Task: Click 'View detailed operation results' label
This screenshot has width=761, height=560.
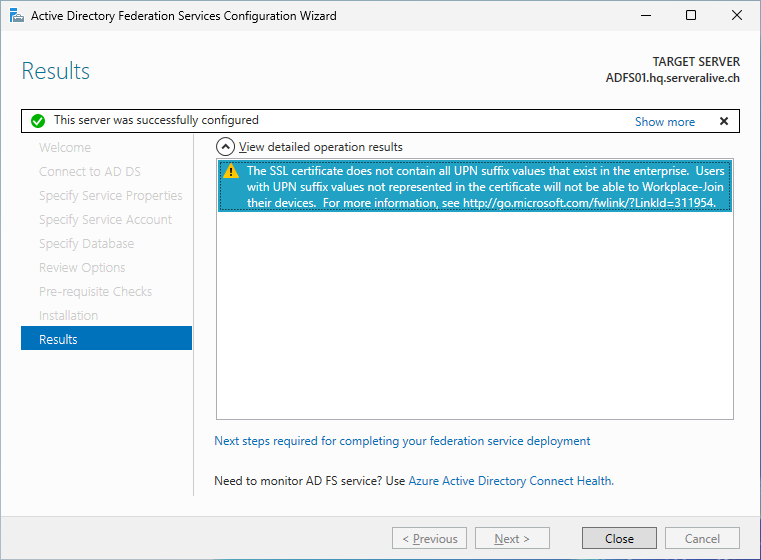Action: pyautogui.click(x=321, y=147)
